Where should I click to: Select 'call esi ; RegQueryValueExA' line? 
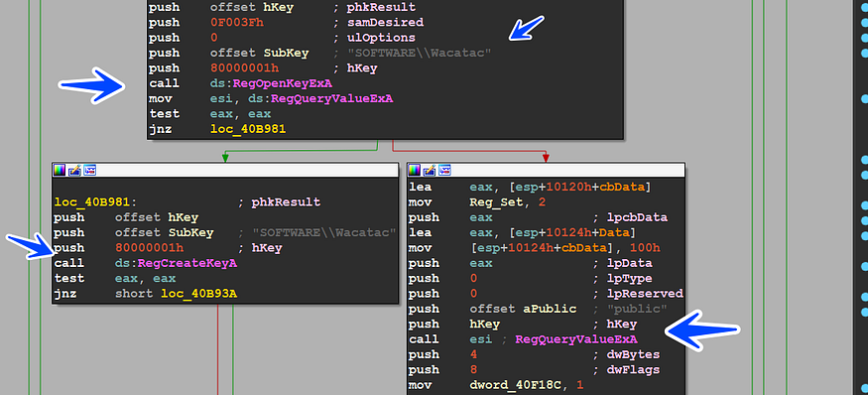[x=523, y=339]
